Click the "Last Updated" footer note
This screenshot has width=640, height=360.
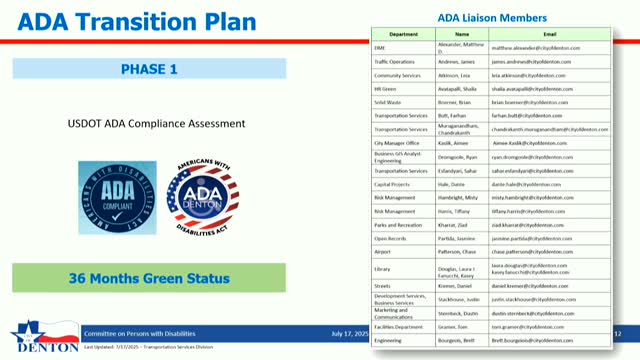coord(149,347)
